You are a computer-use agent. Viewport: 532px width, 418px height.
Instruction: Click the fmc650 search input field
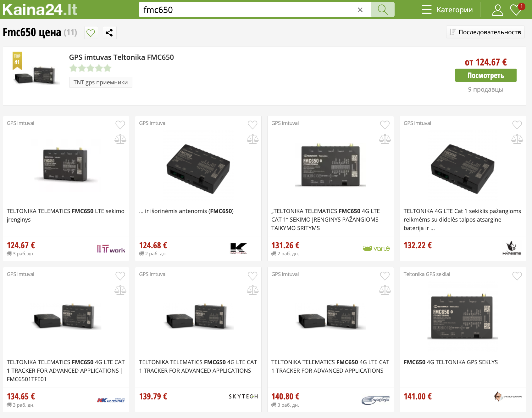coord(248,10)
